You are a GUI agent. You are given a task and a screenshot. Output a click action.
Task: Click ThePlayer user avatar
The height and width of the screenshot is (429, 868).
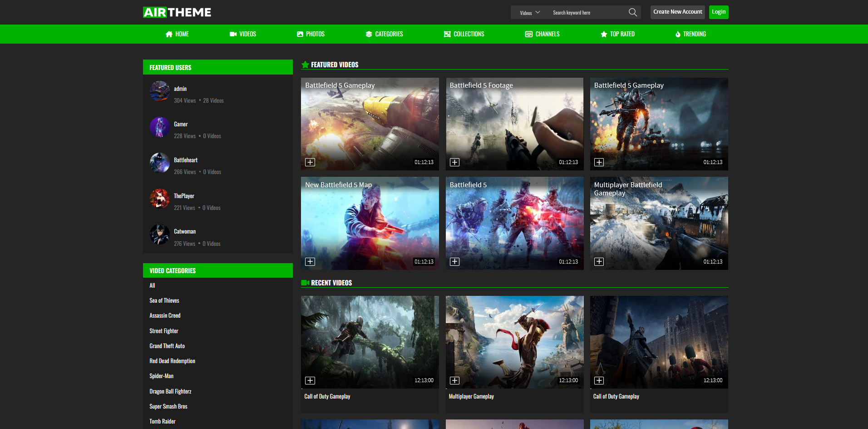pos(160,199)
